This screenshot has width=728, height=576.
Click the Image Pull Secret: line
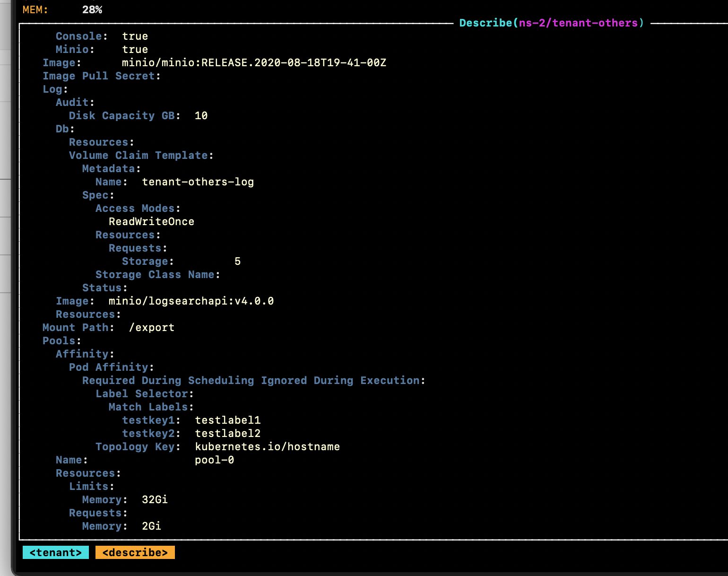click(x=102, y=76)
